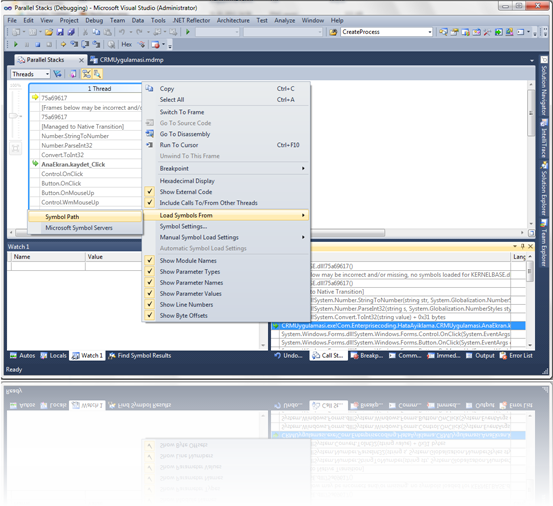Image resolution: width=553 pixels, height=506 pixels.
Task: Open dropdown arrow next to Breakpoints toolbar icon
Action: pyautogui.click(x=163, y=44)
